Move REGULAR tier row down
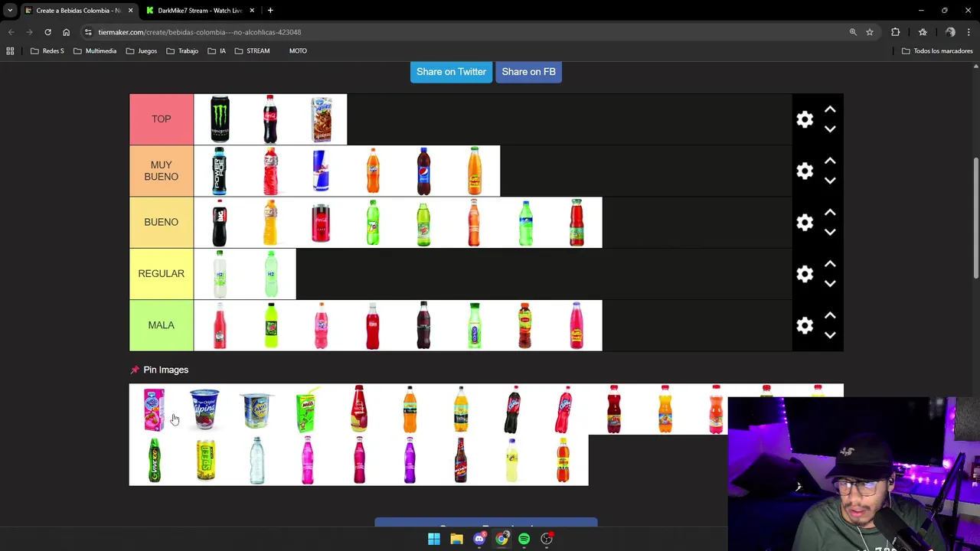Screen dimensions: 980x551 pyautogui.click(x=830, y=282)
